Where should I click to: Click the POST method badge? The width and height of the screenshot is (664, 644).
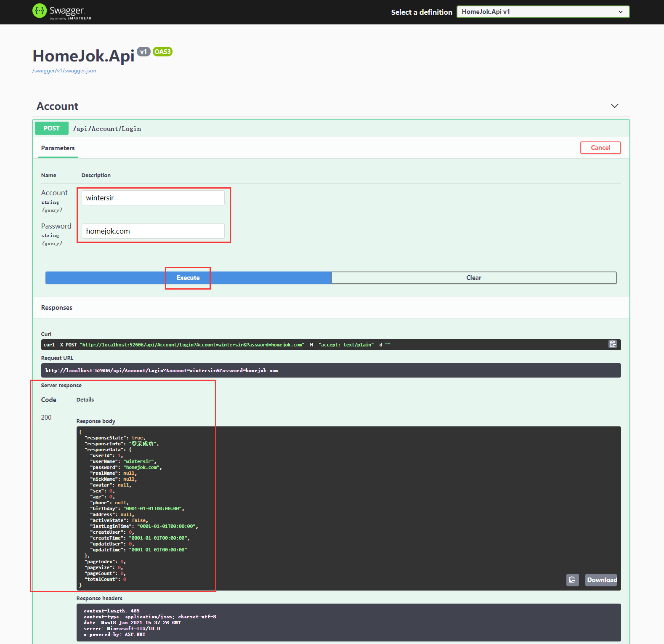tap(52, 128)
